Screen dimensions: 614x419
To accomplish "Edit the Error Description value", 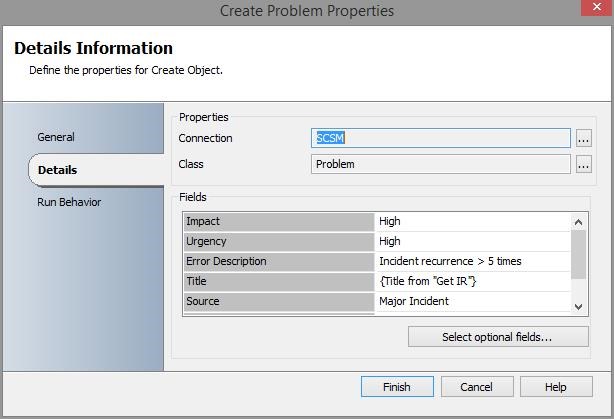I will tap(472, 261).
